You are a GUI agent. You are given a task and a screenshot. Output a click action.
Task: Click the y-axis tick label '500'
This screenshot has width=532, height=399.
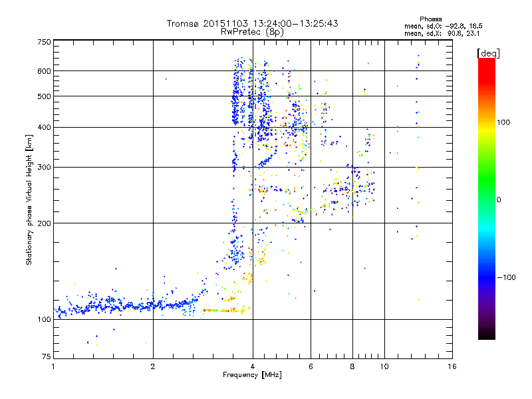click(x=44, y=96)
